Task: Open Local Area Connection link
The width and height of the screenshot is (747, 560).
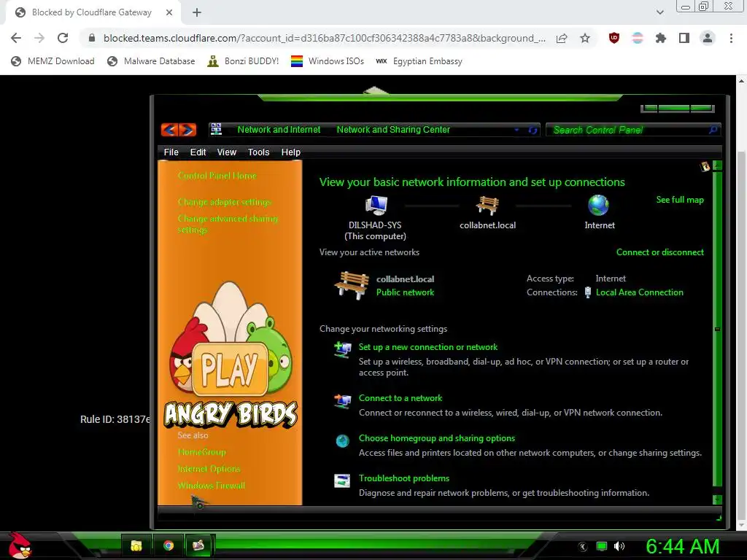Action: [639, 292]
